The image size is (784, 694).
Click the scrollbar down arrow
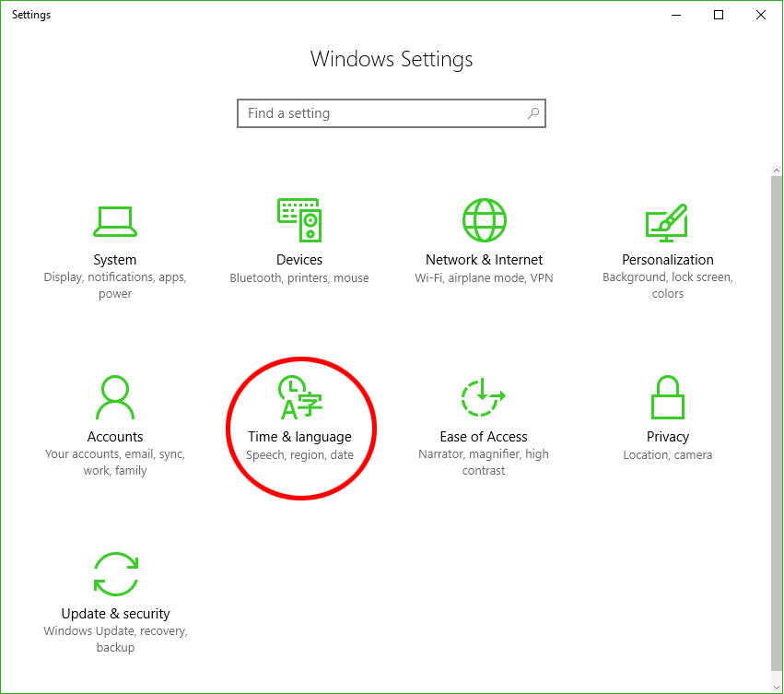coord(776,688)
